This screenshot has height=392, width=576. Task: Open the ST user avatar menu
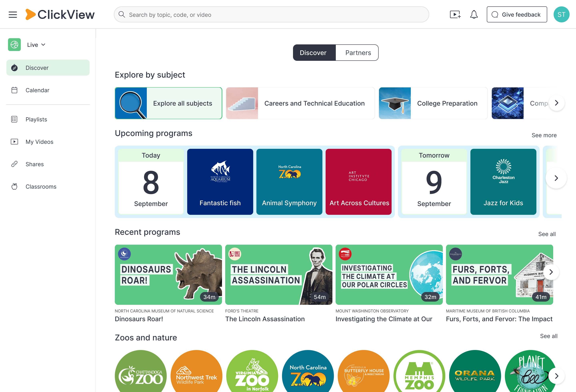561,15
